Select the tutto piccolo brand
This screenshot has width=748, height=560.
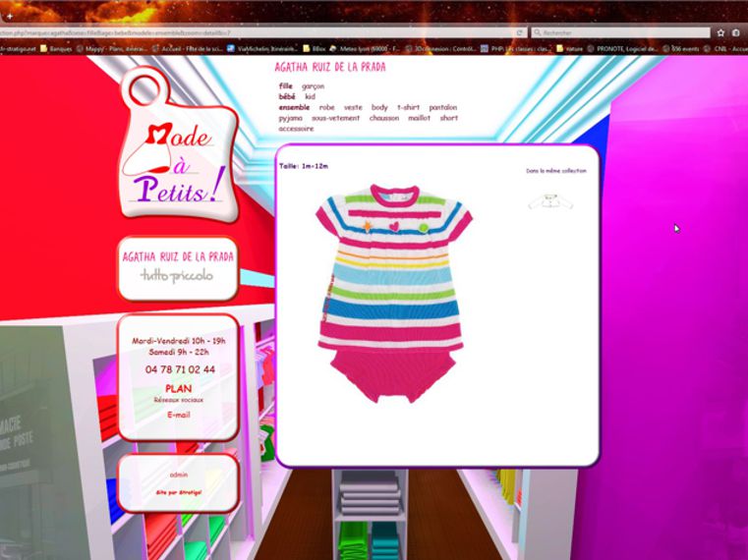point(177,275)
